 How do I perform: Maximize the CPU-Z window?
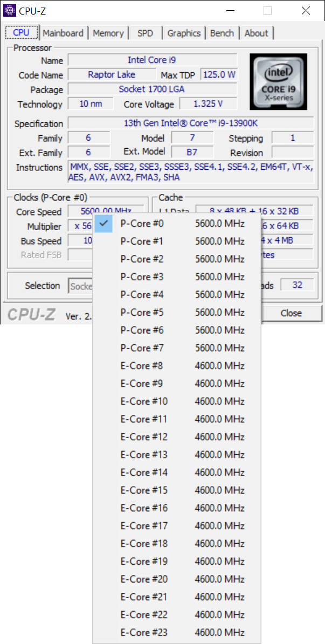click(267, 11)
